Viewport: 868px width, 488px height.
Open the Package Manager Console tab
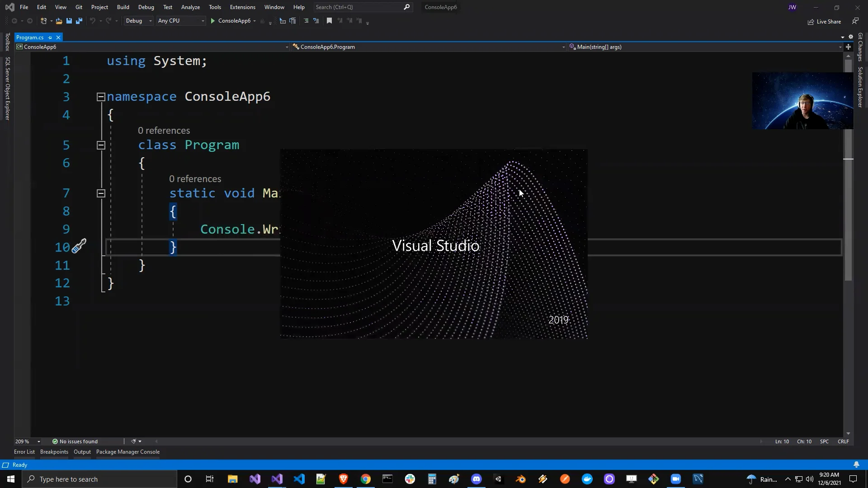click(128, 452)
